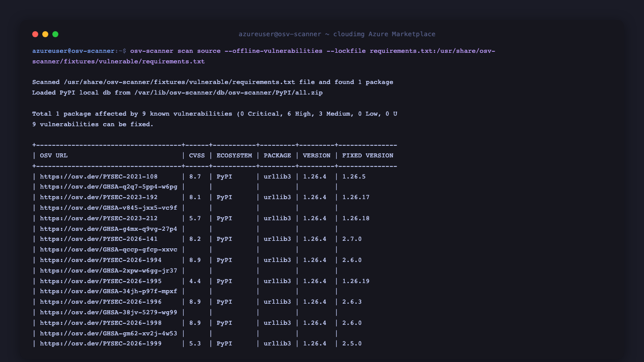The height and width of the screenshot is (362, 644).
Task: Click '9 vulnerabilities can be fixed.' line
Action: click(x=93, y=124)
